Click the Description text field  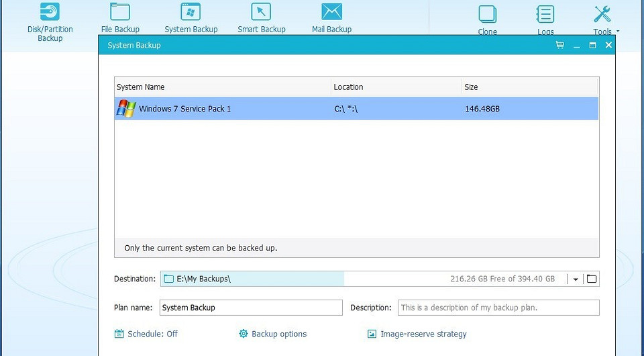pos(498,308)
